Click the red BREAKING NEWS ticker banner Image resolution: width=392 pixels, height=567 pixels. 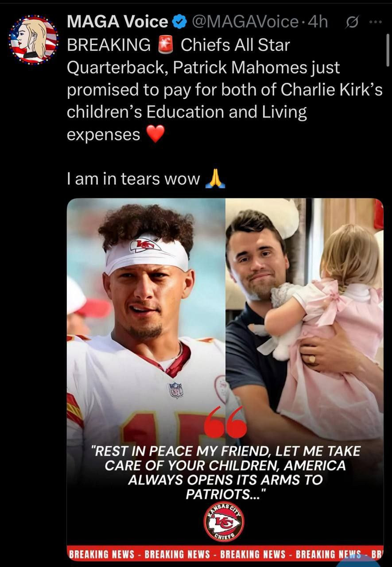pos(225,554)
